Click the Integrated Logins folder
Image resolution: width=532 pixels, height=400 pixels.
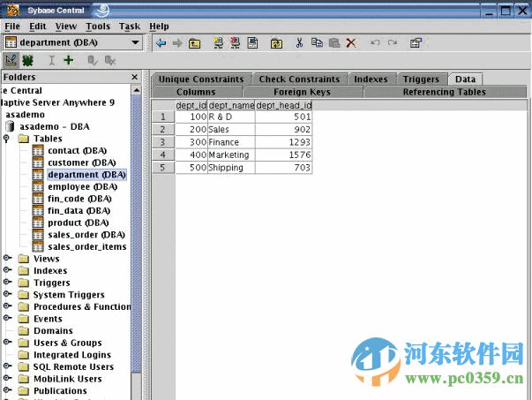pyautogui.click(x=72, y=355)
